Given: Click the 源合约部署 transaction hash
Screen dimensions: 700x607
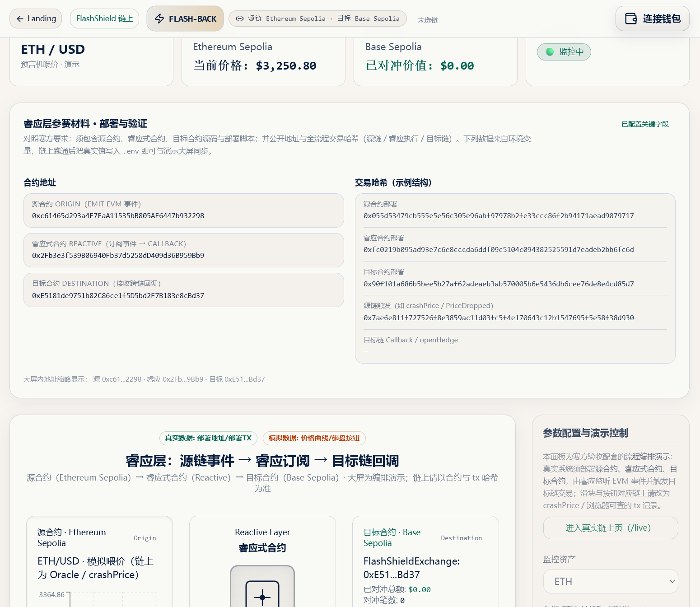Looking at the screenshot, I should pyautogui.click(x=499, y=216).
